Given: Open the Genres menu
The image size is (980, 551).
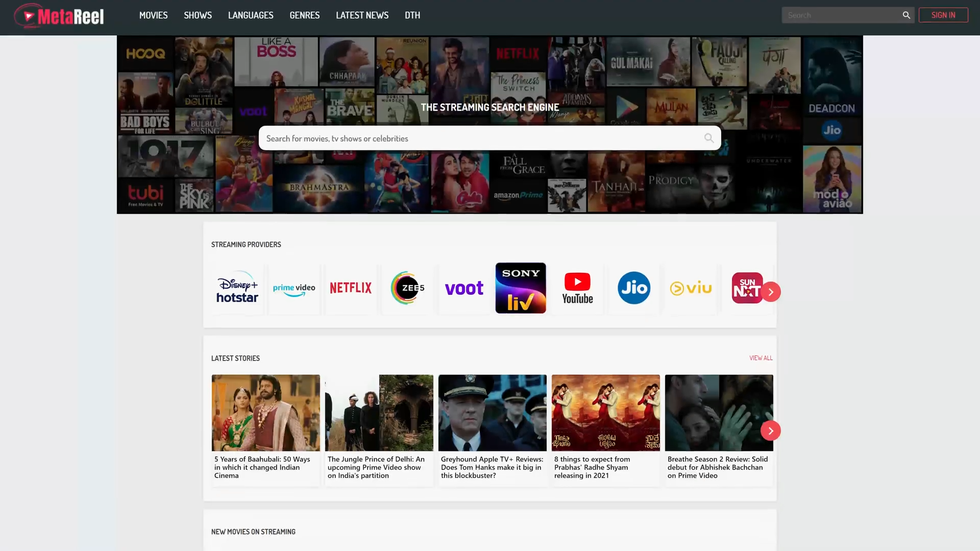Looking at the screenshot, I should click(304, 15).
